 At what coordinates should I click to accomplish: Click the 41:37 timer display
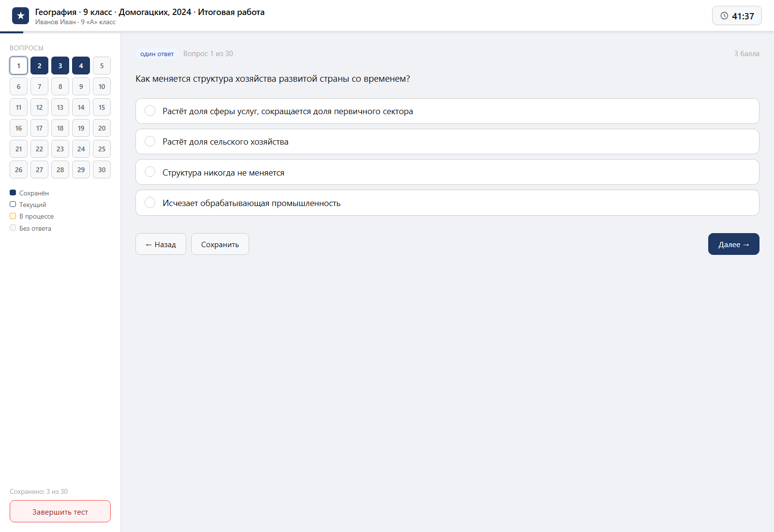click(x=737, y=16)
